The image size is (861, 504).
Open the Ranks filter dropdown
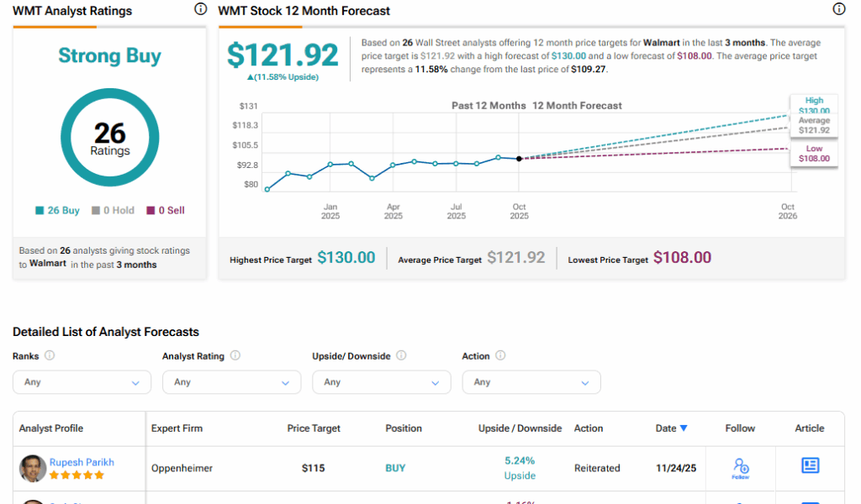(x=82, y=382)
